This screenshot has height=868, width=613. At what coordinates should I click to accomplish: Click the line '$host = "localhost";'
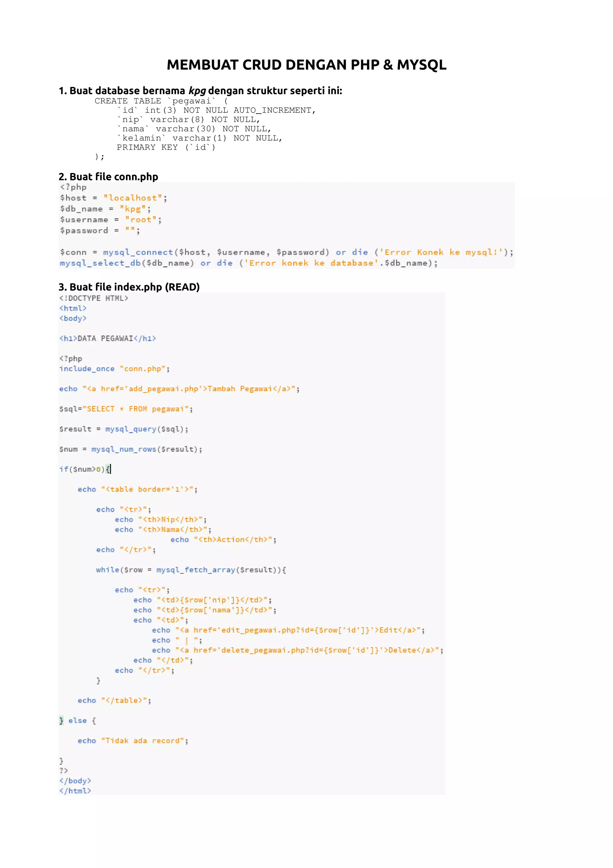coord(113,198)
